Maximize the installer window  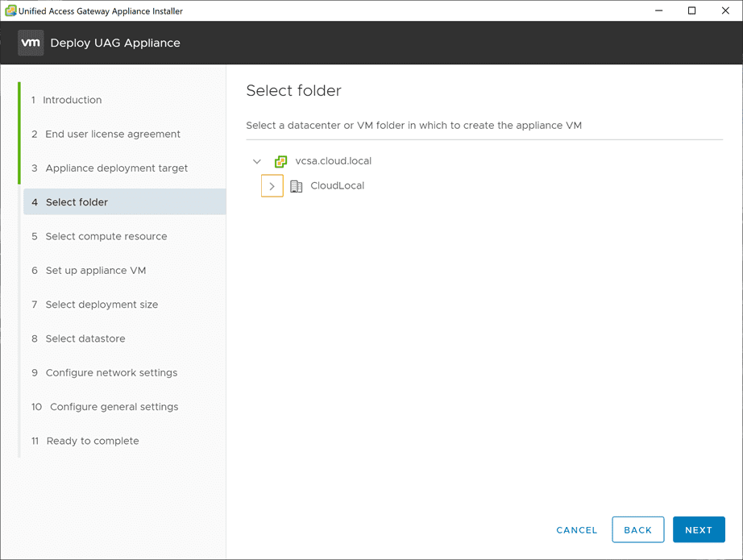691,10
